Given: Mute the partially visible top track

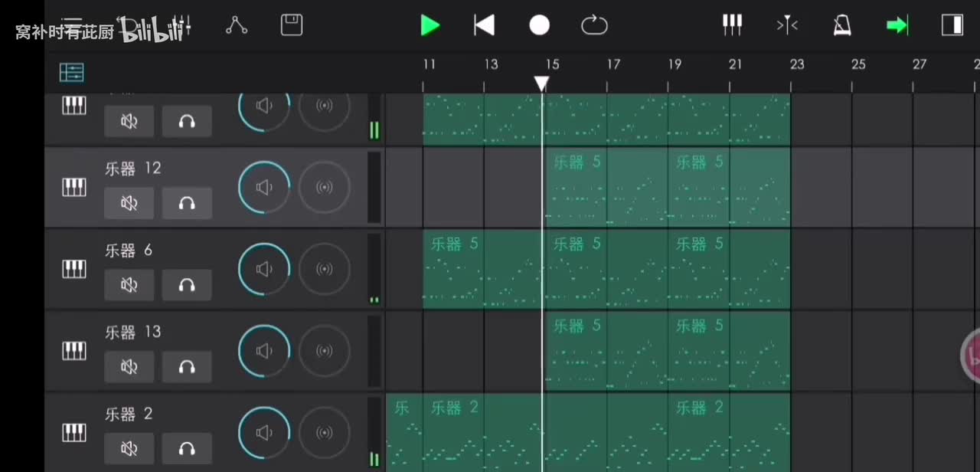Looking at the screenshot, I should point(129,121).
